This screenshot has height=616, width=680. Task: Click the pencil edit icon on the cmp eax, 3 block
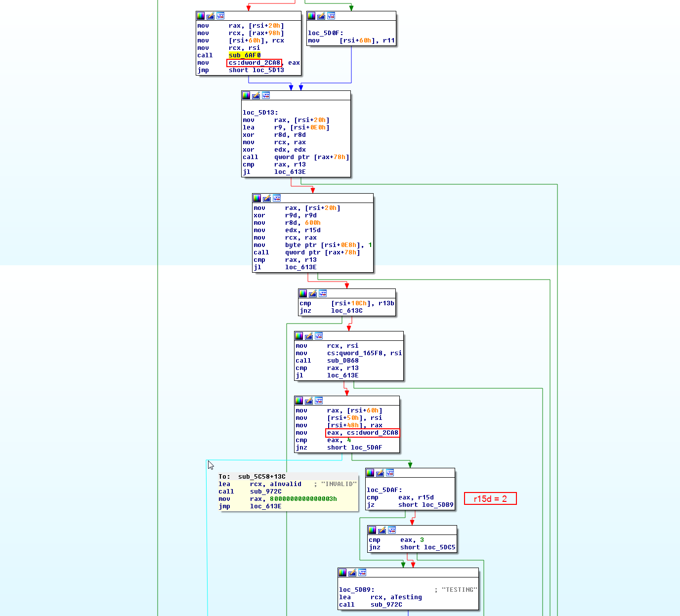click(x=382, y=530)
